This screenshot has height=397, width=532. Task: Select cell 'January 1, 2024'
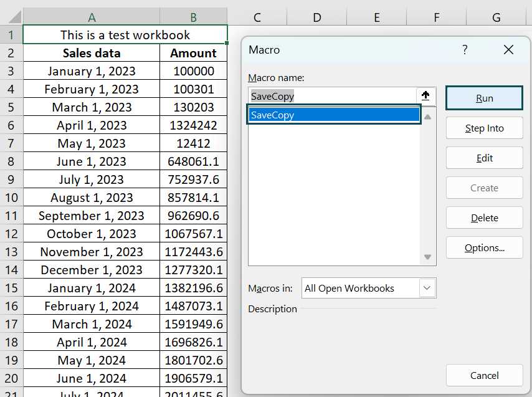[x=92, y=288]
